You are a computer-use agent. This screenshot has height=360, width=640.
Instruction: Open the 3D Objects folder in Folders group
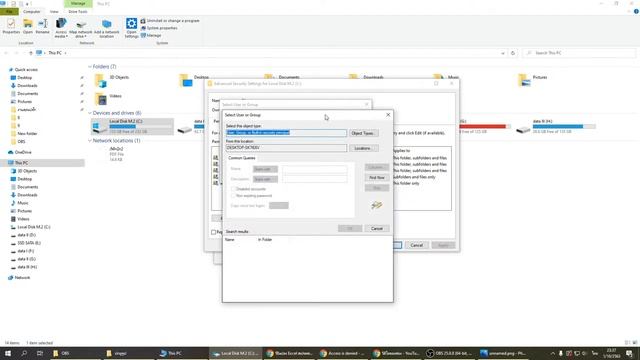(112, 80)
